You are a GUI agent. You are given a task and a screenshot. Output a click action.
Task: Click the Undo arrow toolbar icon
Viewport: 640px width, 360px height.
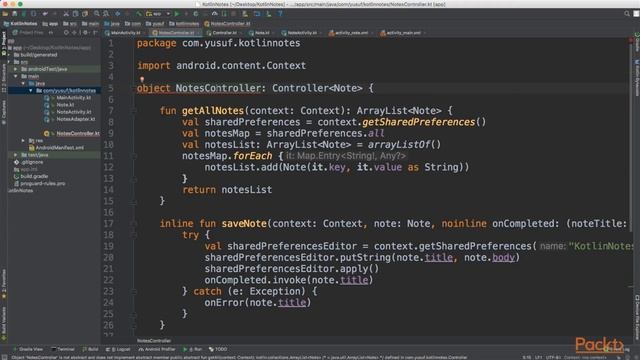coord(45,13)
